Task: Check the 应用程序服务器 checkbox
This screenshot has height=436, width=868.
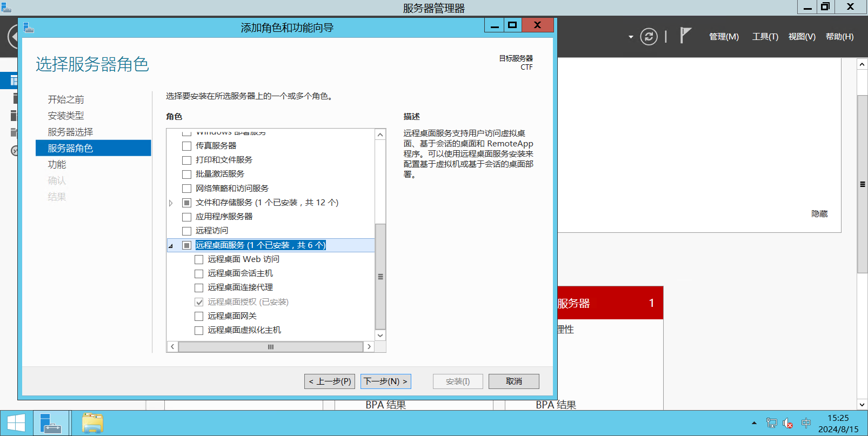Action: [187, 217]
